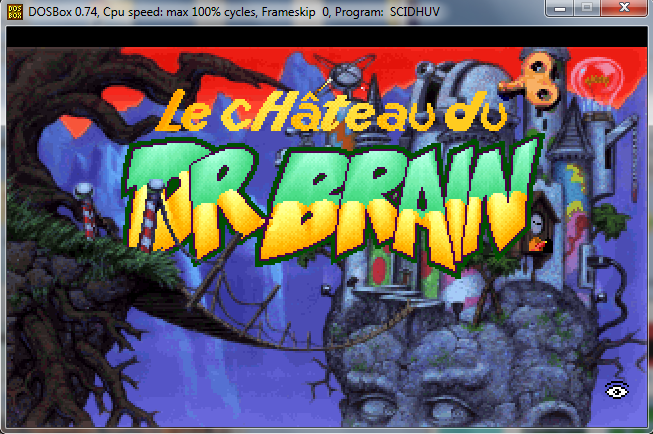Screen dimensions: 653x434
Task: Close the DOSBox window
Action: coord(624,8)
